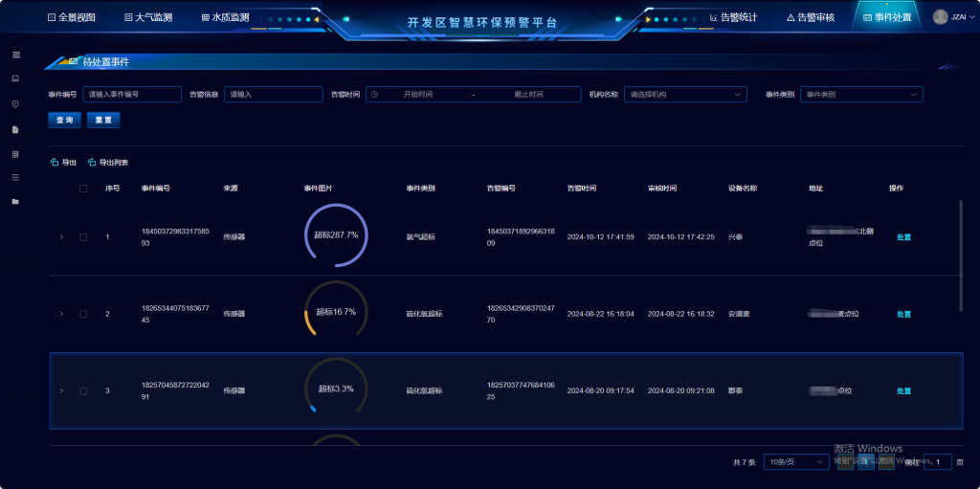The height and width of the screenshot is (489, 980).
Task: Click the sidebar collapse menu icon
Action: pos(15,55)
